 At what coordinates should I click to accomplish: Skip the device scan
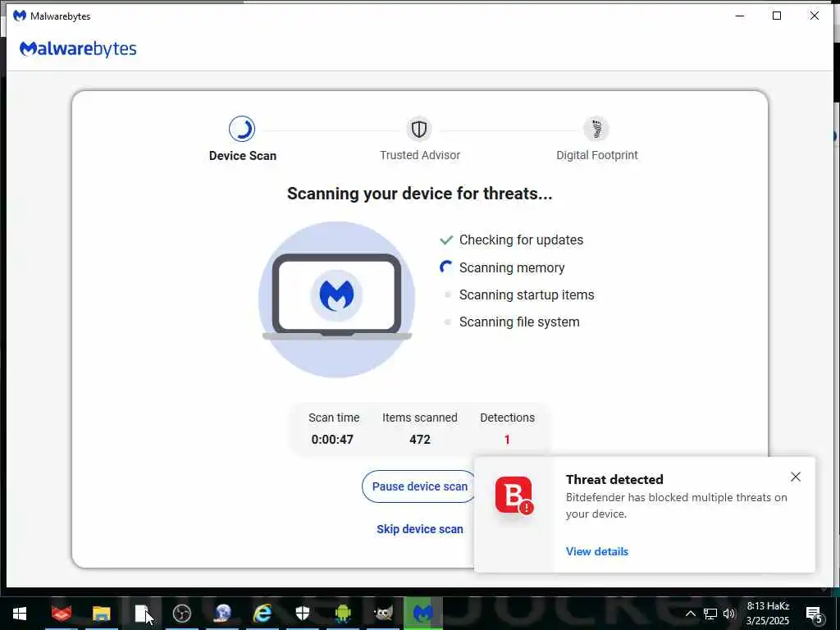coord(419,529)
